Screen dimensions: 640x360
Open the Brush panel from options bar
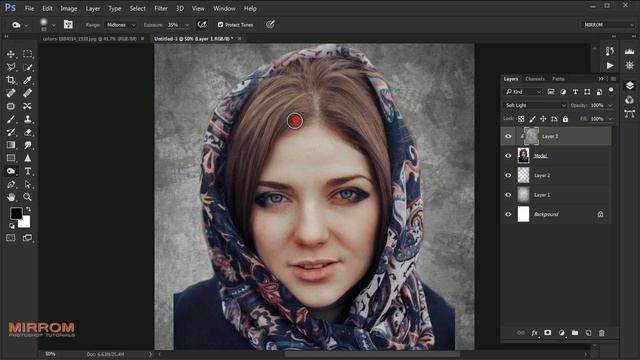point(68,25)
